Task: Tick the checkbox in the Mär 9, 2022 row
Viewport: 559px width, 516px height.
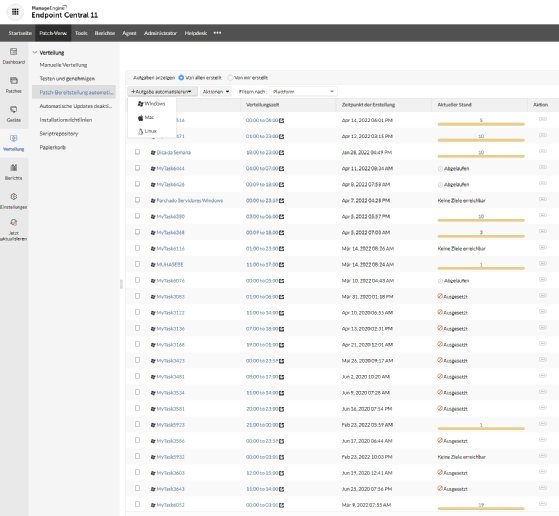Action: coord(137,504)
